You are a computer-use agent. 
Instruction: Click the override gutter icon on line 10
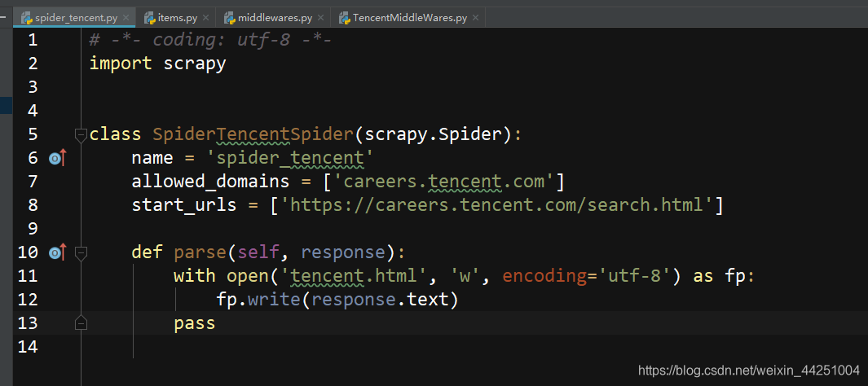[58, 252]
